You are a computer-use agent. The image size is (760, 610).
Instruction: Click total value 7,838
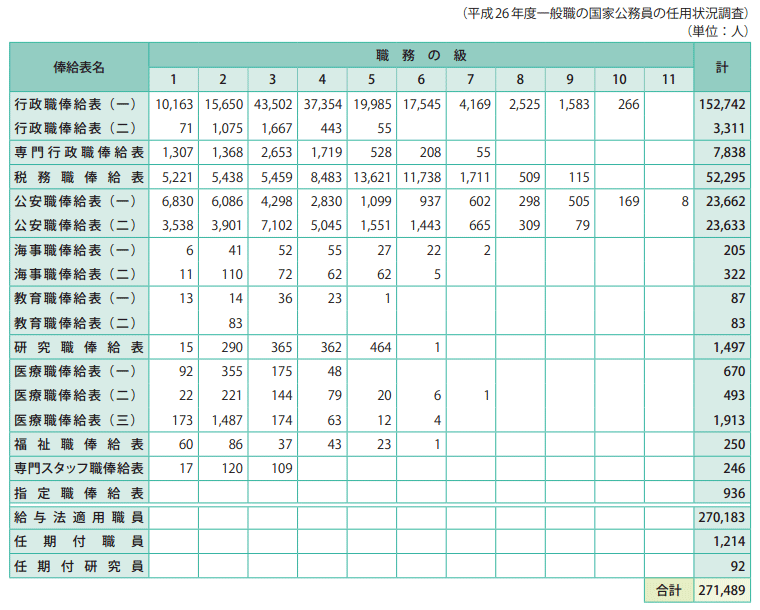coord(728,153)
